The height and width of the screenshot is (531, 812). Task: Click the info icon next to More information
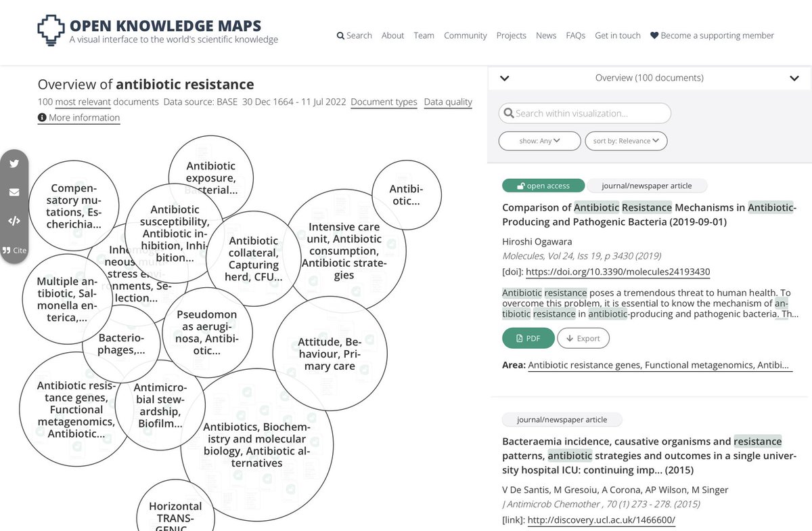click(41, 118)
